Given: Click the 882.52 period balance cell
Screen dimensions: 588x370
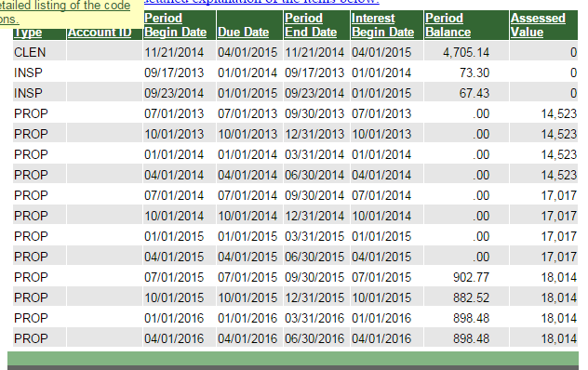Looking at the screenshot, I should tap(466, 297).
